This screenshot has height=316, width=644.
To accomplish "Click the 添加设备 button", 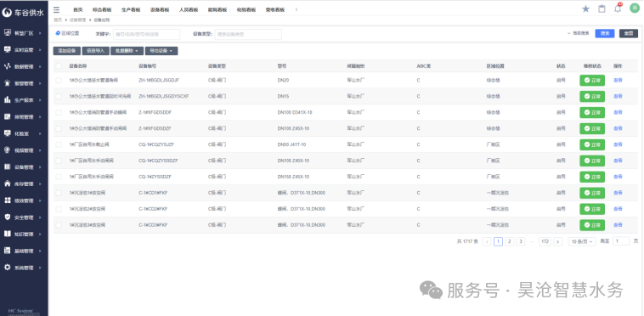I will pos(67,51).
